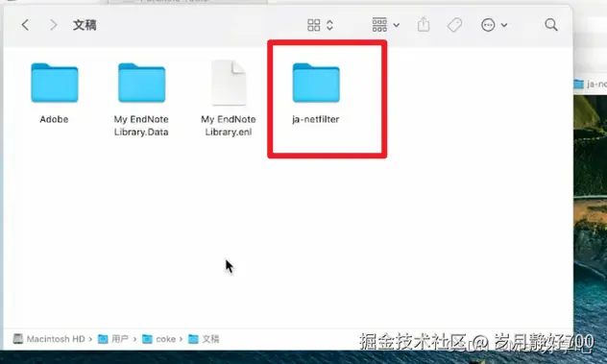Click the Adobe folder name

[54, 119]
